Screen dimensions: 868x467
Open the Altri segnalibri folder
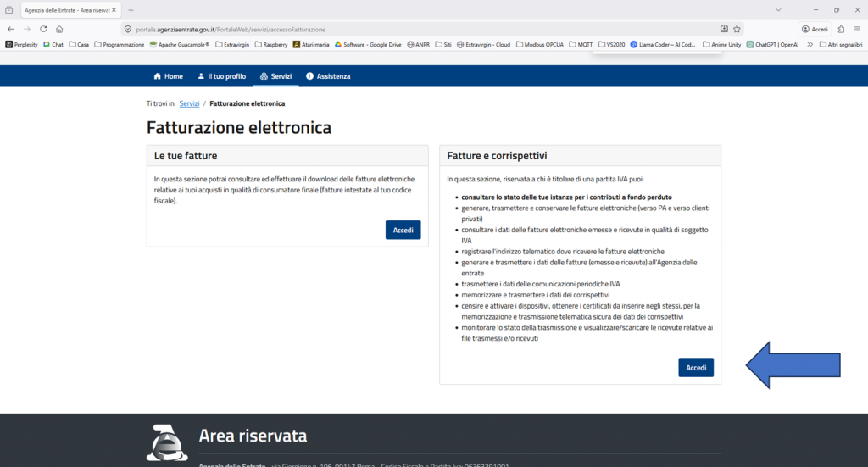pos(841,44)
